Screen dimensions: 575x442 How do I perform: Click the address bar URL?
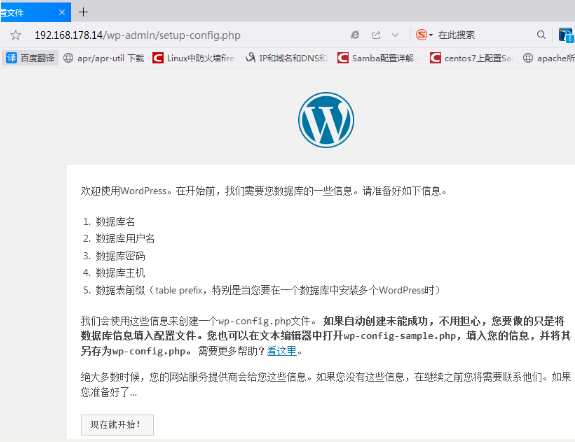pos(138,35)
